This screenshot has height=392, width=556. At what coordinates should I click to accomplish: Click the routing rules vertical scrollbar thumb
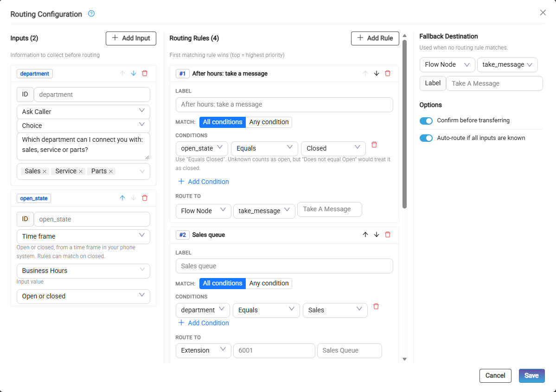404,124
